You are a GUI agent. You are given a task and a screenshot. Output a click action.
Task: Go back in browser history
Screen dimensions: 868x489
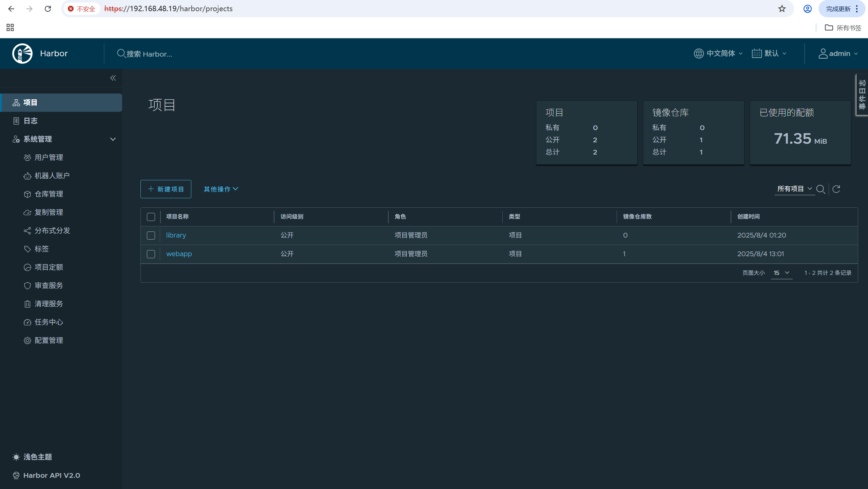[x=11, y=9]
